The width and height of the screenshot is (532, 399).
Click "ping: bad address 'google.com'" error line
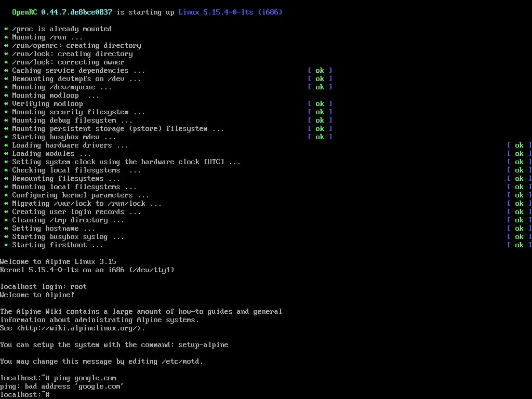62,387
